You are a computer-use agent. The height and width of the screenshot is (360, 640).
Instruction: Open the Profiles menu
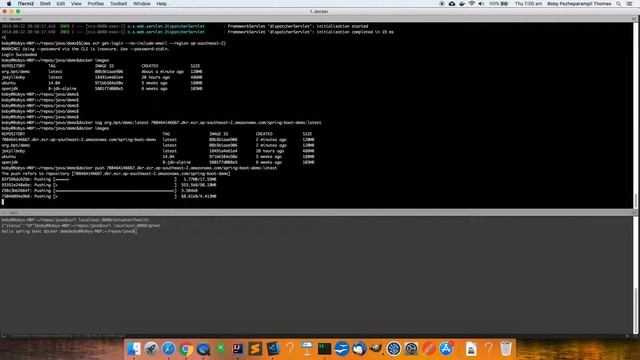(96, 4)
